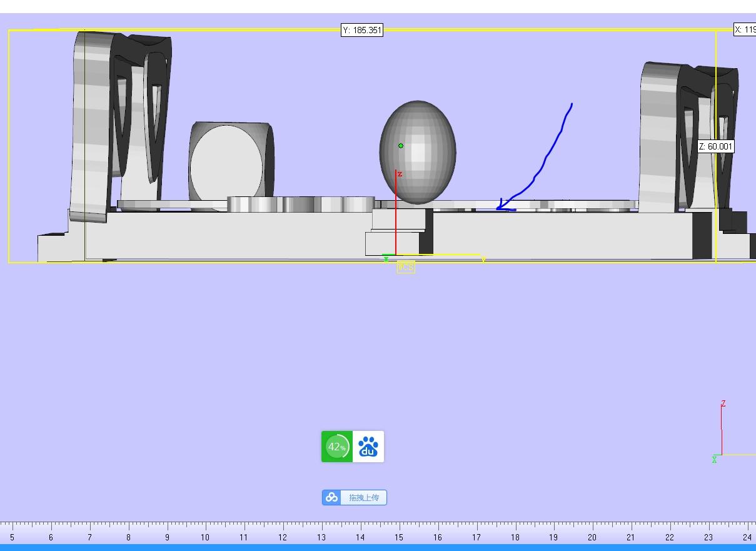Select the Z: 60.001 dimension label

[716, 146]
